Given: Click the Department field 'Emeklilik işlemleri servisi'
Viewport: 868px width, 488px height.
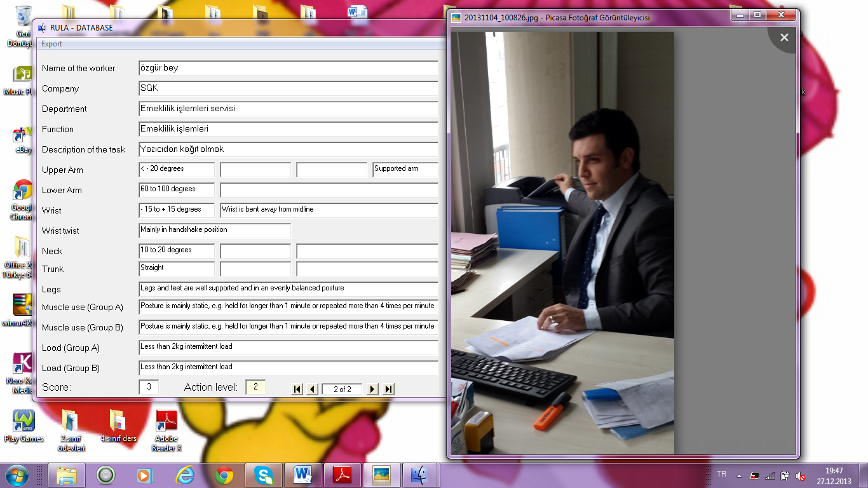Looking at the screenshot, I should click(288, 109).
